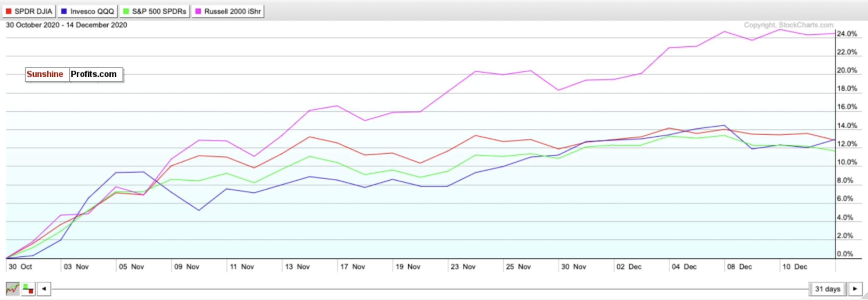Click the Copyright StockCharts.com text

788,25
